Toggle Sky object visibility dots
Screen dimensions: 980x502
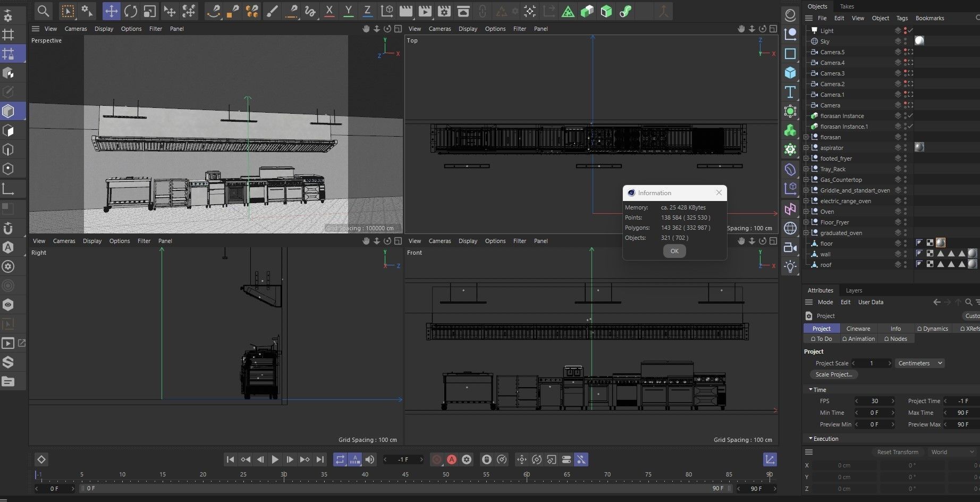pos(905,41)
